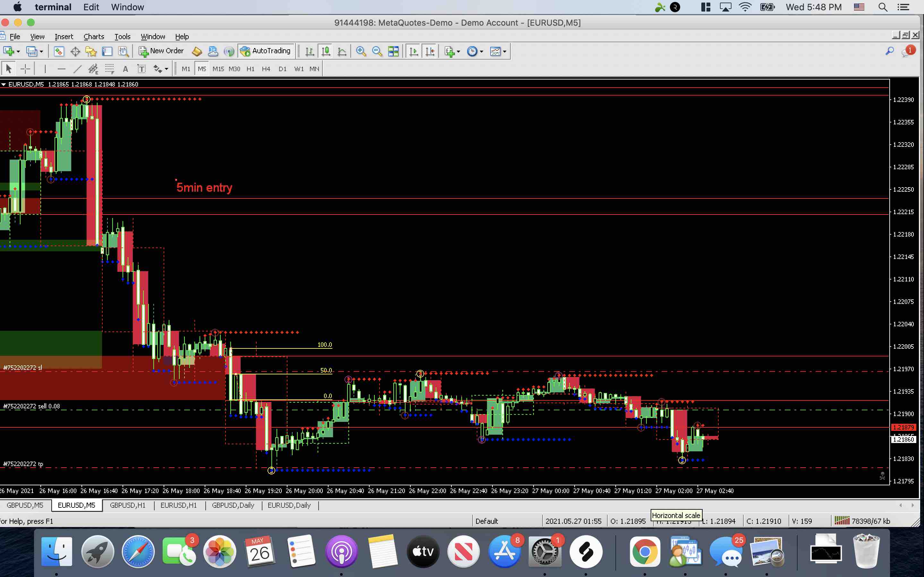The image size is (924, 577).
Task: Toggle AutoTrading on or off
Action: click(266, 51)
